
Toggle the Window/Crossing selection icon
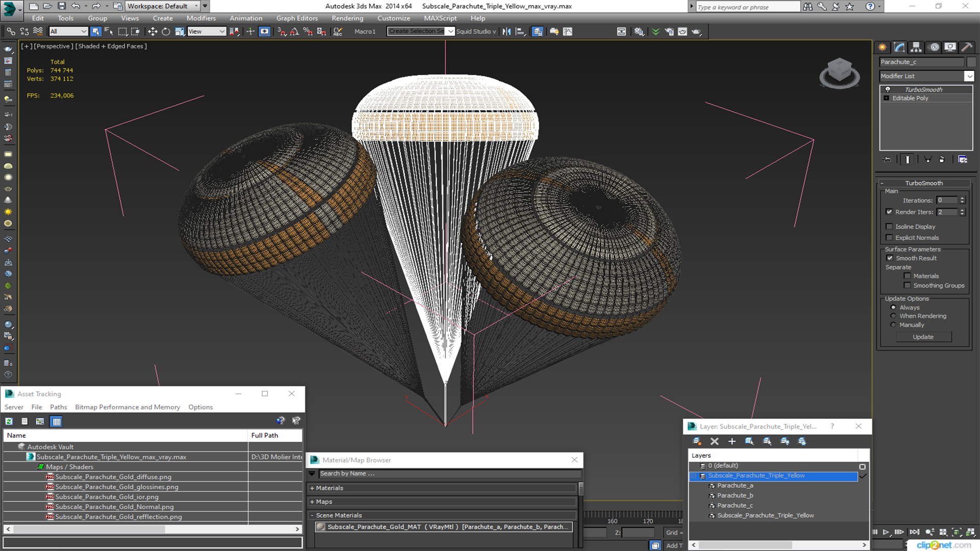(x=135, y=32)
